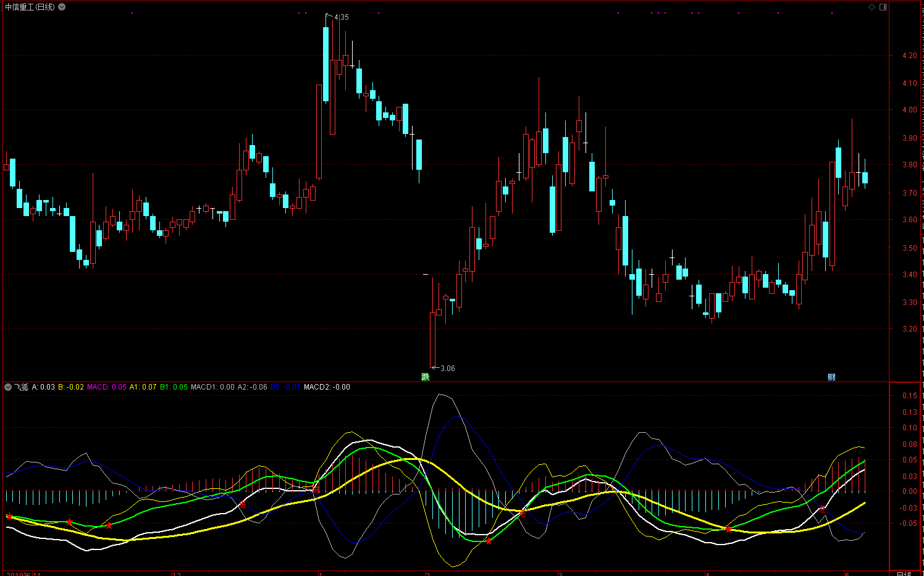Click the 0.15 indicator axis label
The height and width of the screenshot is (576, 924).
click(909, 396)
